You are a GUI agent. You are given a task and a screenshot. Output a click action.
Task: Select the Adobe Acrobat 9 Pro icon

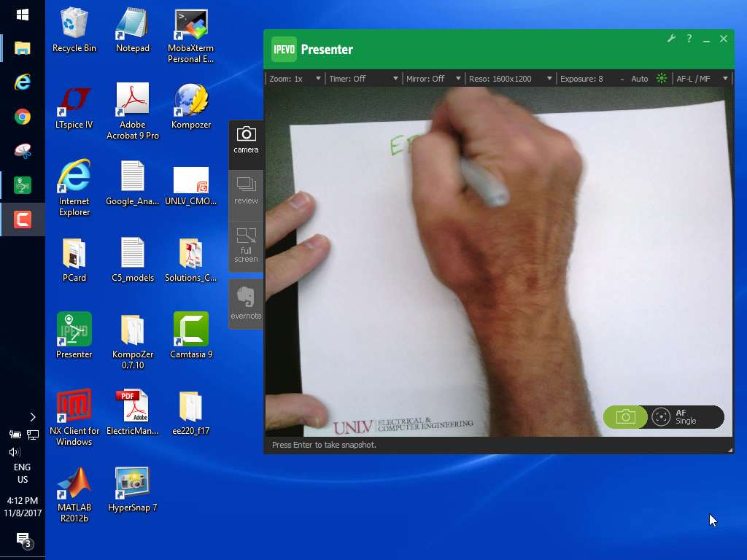[x=133, y=112]
